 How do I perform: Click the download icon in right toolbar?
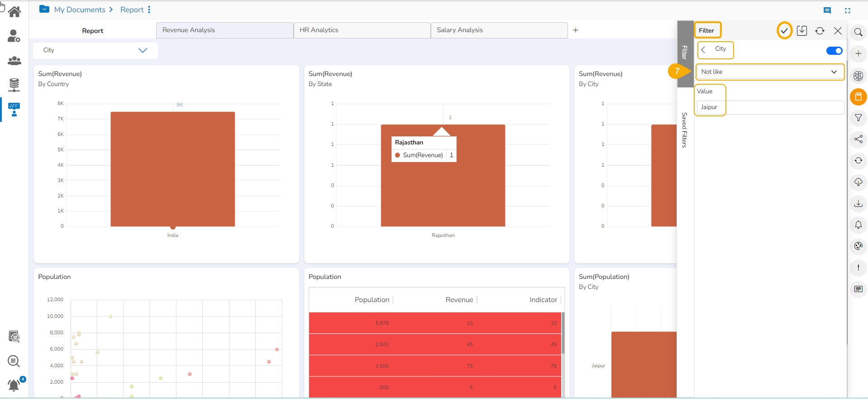[858, 204]
